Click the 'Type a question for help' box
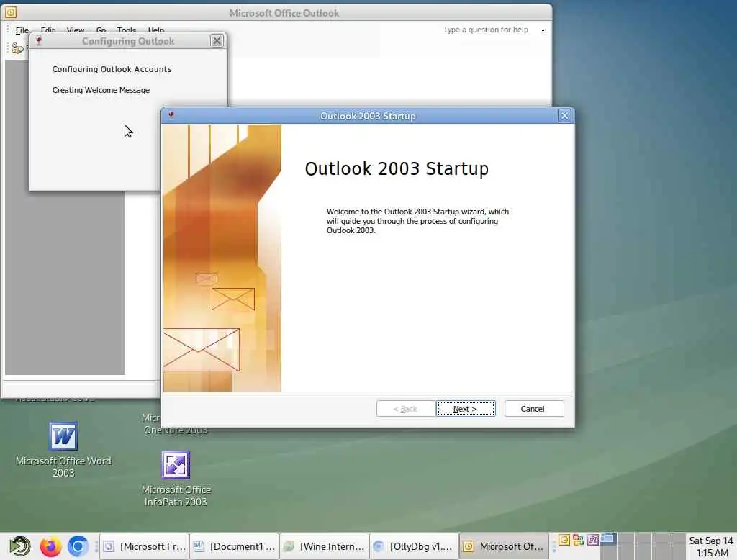Viewport: 737px width, 560px height. (x=486, y=30)
